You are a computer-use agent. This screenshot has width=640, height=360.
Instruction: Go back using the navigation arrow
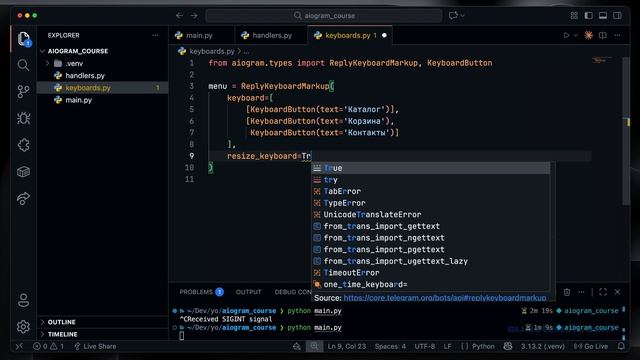tap(179, 16)
